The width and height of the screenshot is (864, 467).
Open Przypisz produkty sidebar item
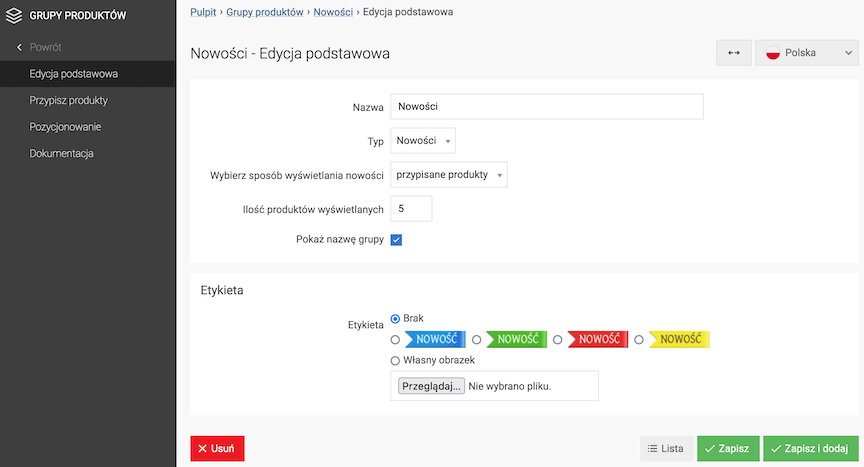point(88,100)
